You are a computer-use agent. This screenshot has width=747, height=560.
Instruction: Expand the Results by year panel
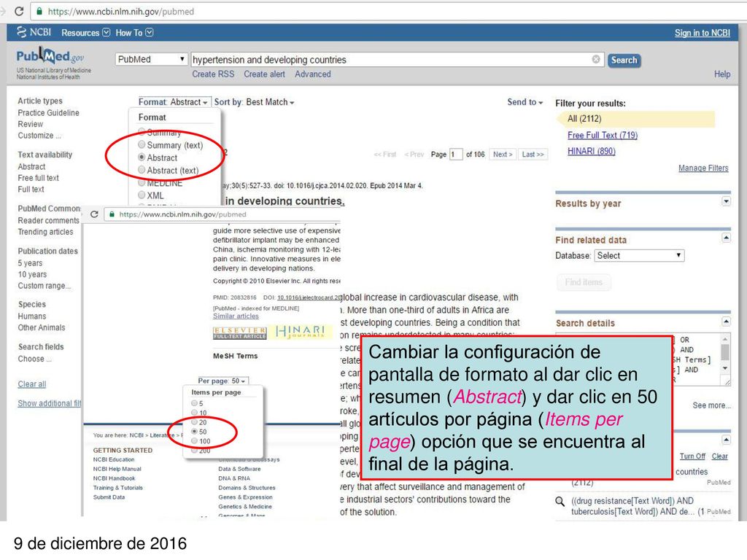(726, 201)
